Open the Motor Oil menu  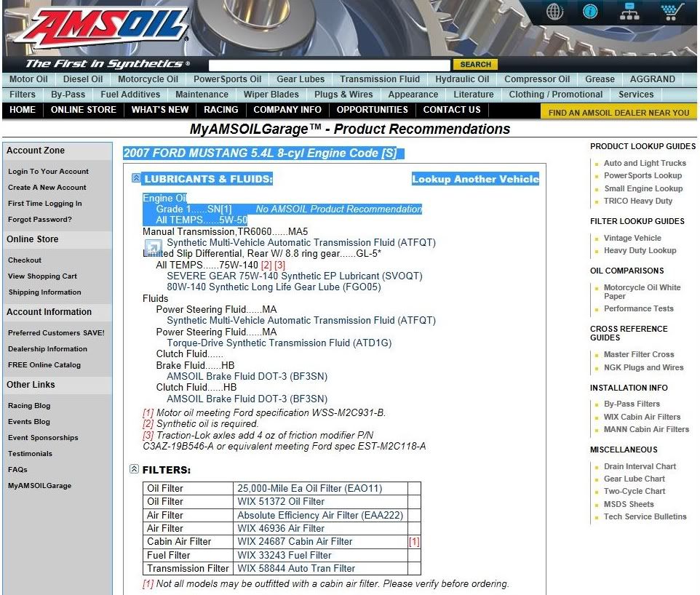coord(28,79)
